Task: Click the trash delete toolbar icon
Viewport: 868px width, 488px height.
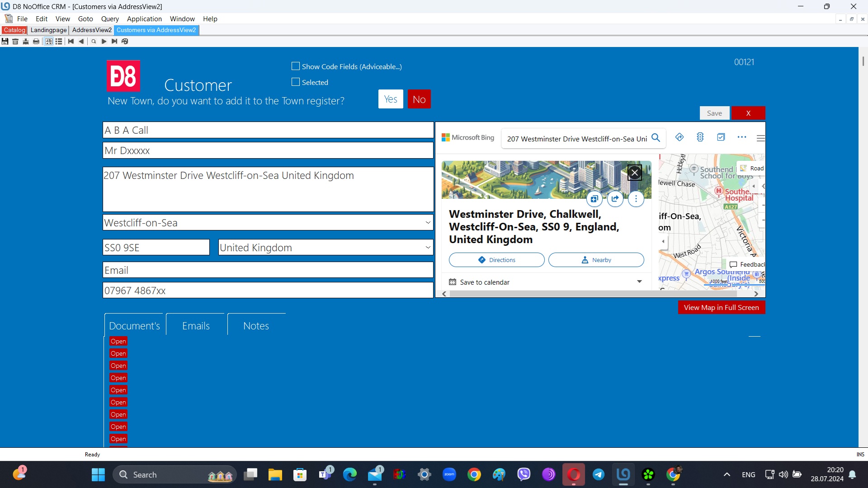Action: [15, 41]
